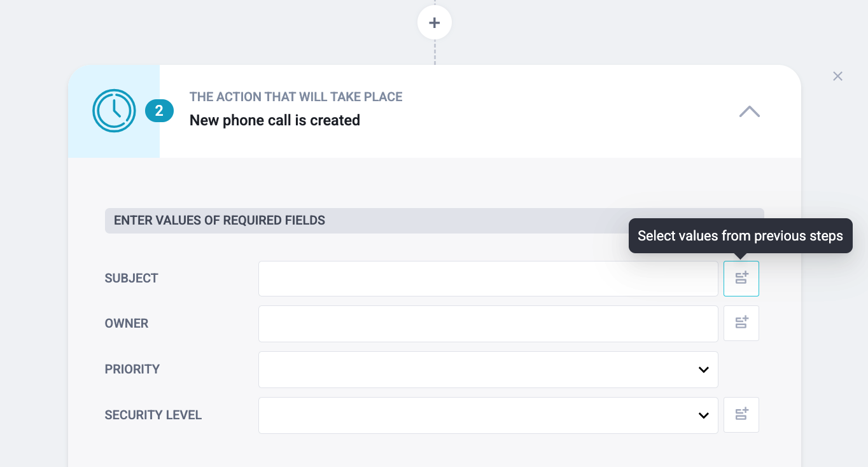Click the "Select values from previous steps" tooltip
The width and height of the screenshot is (868, 467).
pos(741,236)
